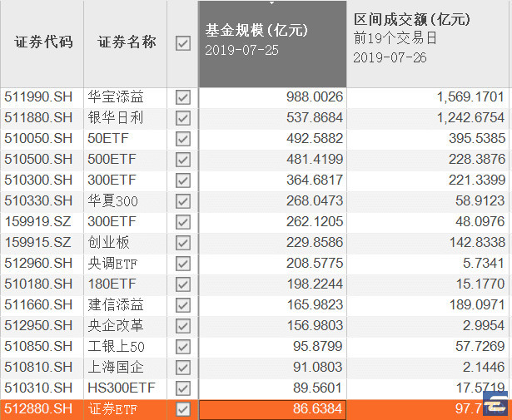Select code 512950.SH
Image resolution: width=512 pixels, height=420 pixels.
38,326
